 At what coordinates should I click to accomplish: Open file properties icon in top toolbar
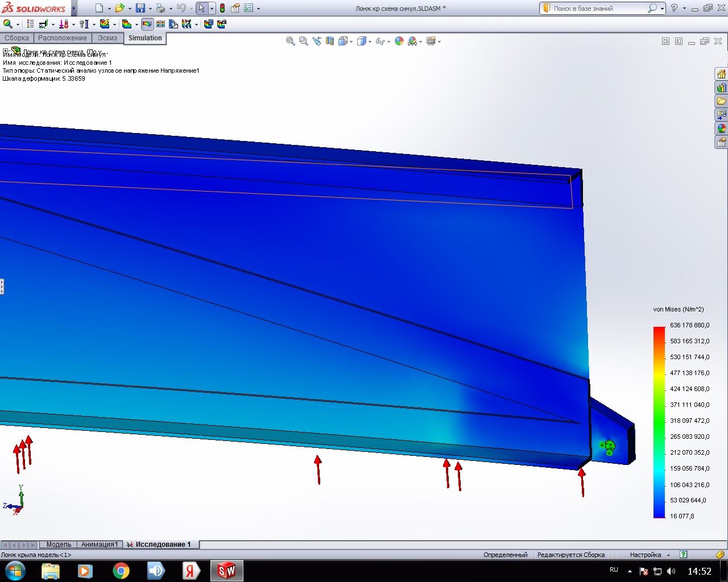[x=235, y=8]
